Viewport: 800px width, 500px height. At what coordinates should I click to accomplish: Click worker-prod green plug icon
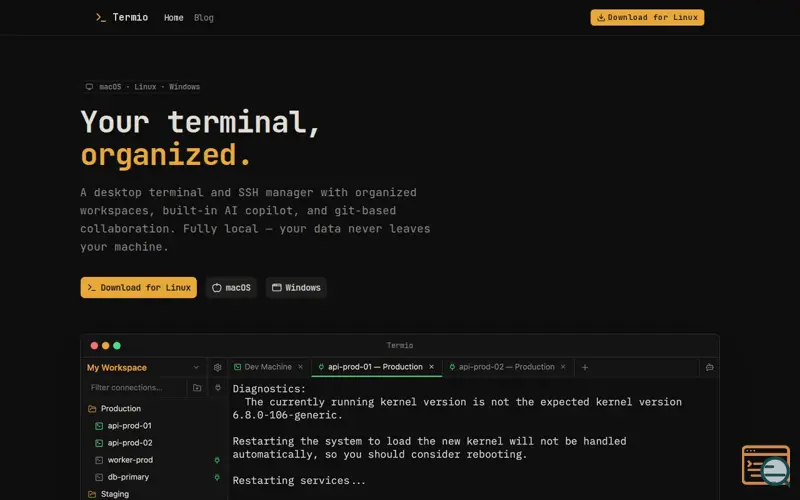tap(217, 460)
